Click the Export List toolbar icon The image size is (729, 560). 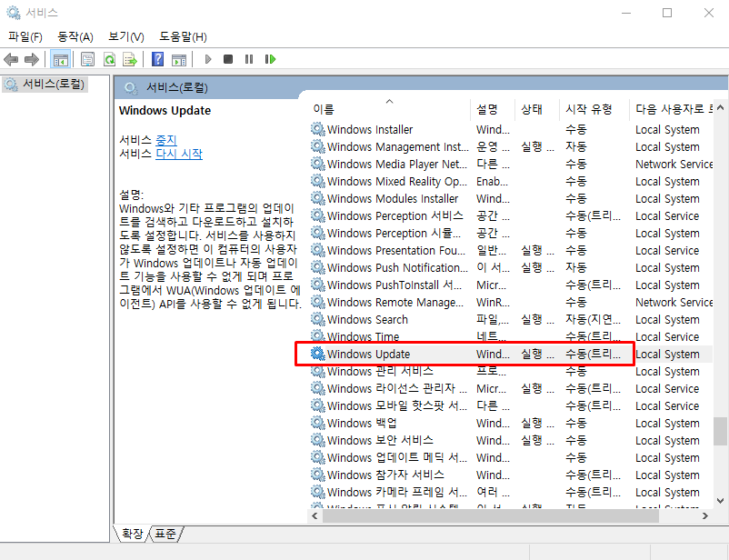[130, 59]
